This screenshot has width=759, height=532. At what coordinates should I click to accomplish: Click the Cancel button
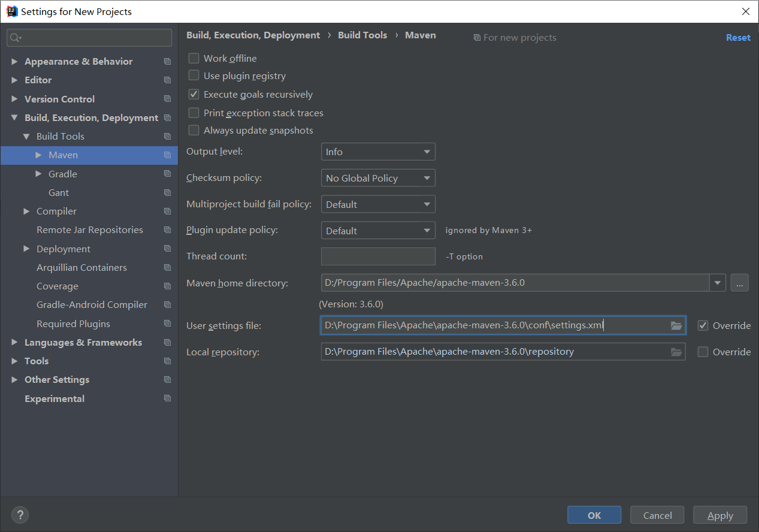pyautogui.click(x=657, y=515)
